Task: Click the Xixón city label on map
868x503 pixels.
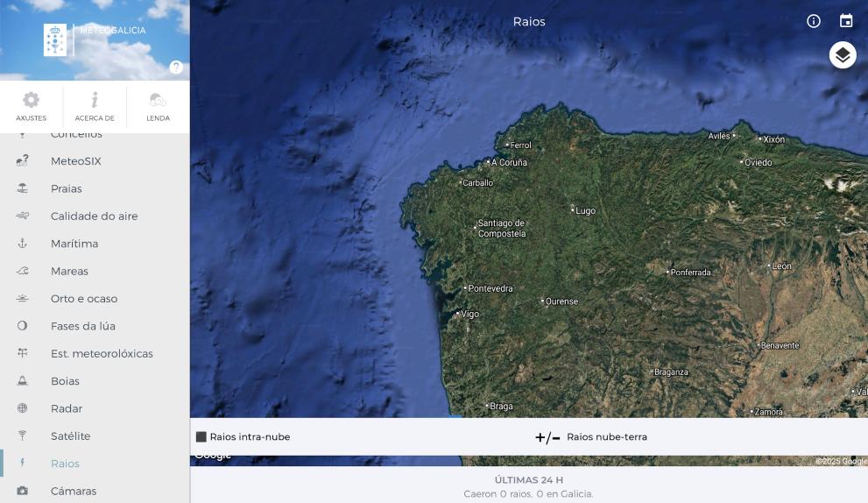Action: tap(774, 139)
